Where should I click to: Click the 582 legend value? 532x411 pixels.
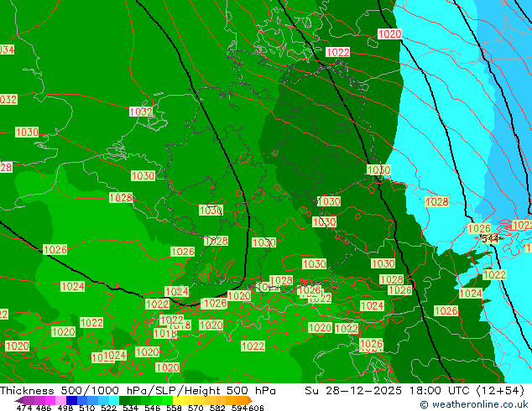point(217,408)
